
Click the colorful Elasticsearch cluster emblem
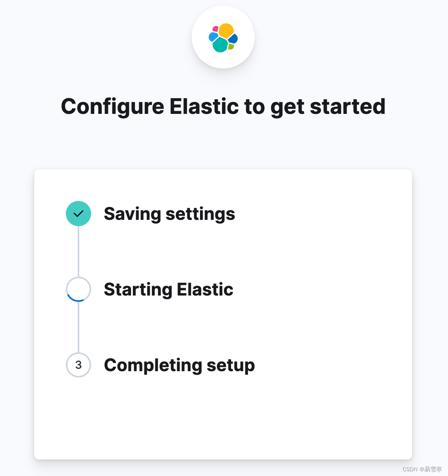click(223, 37)
